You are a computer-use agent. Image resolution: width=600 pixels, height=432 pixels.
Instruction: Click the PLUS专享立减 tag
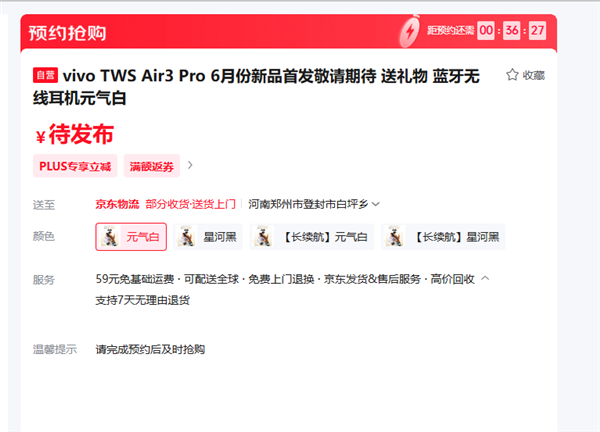75,165
